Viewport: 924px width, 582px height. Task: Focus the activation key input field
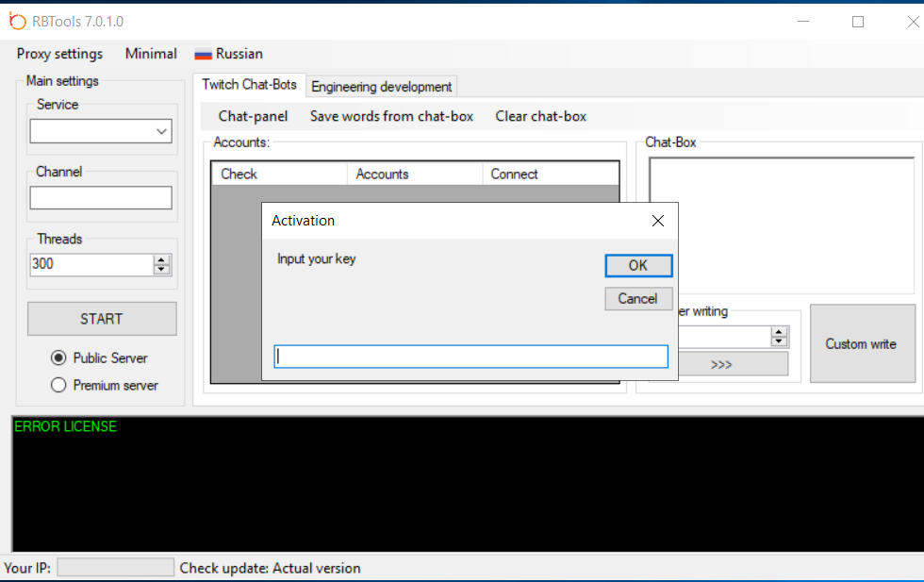click(470, 357)
